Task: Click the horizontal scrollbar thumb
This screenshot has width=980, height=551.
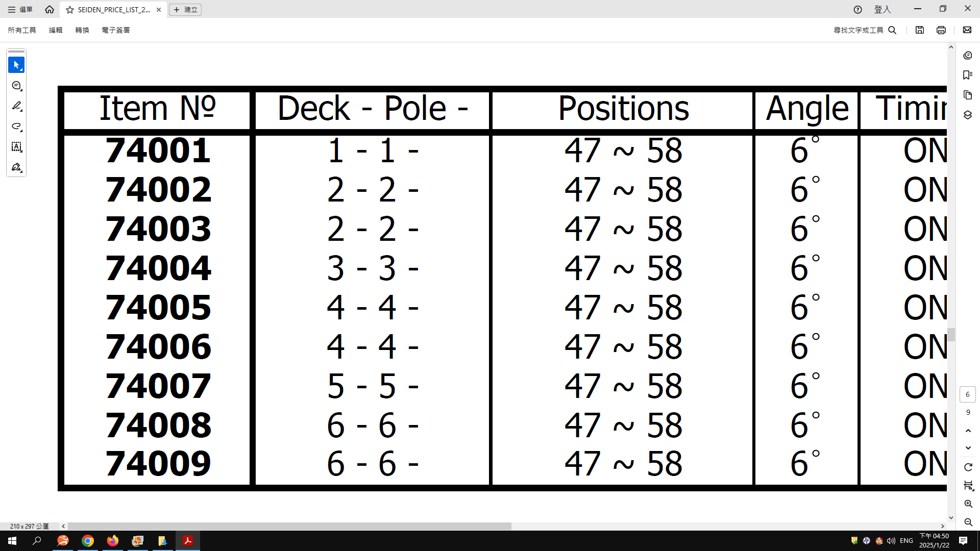Action: tap(289, 526)
